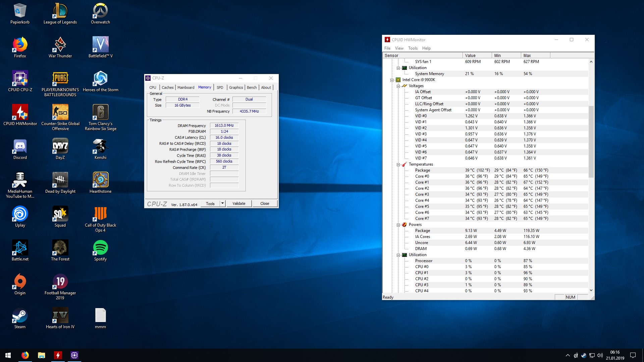Click the volume icon in the system tray
Viewport: 644px width, 362px height.
tap(600, 355)
